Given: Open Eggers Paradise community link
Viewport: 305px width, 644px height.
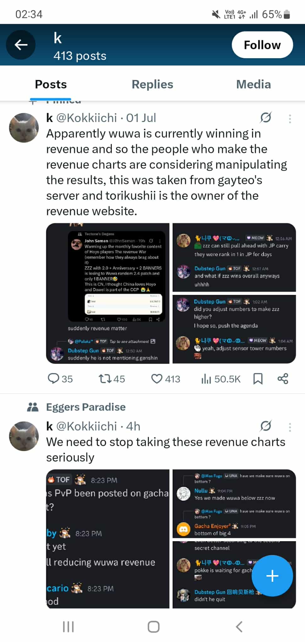Looking at the screenshot, I should click(86, 407).
